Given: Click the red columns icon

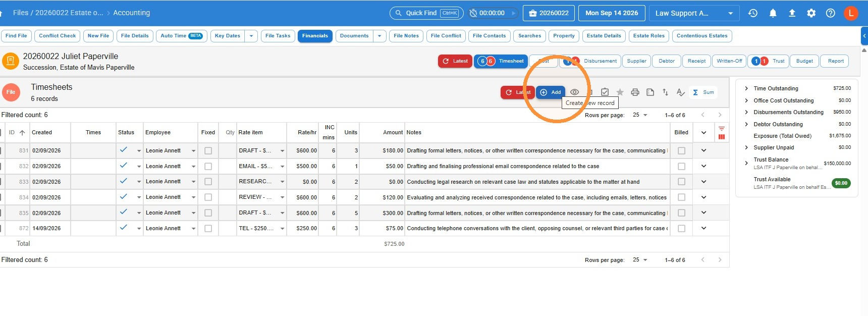Looking at the screenshot, I should tap(722, 137).
